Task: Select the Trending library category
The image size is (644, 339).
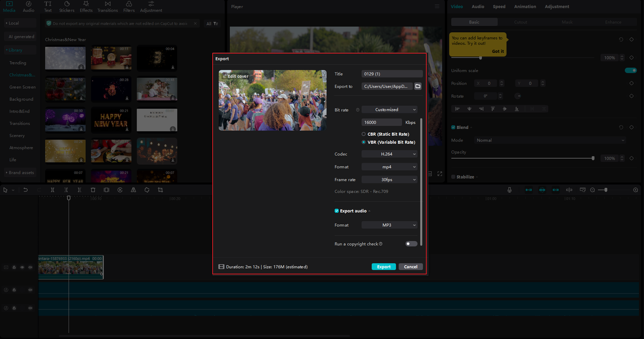Action: pyautogui.click(x=18, y=63)
